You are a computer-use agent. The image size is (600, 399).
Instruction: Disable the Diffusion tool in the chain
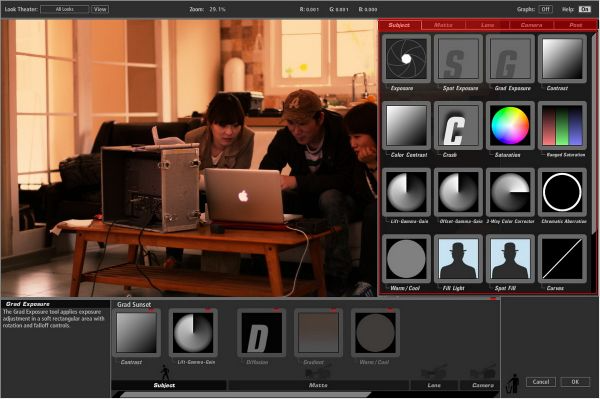[x=277, y=309]
